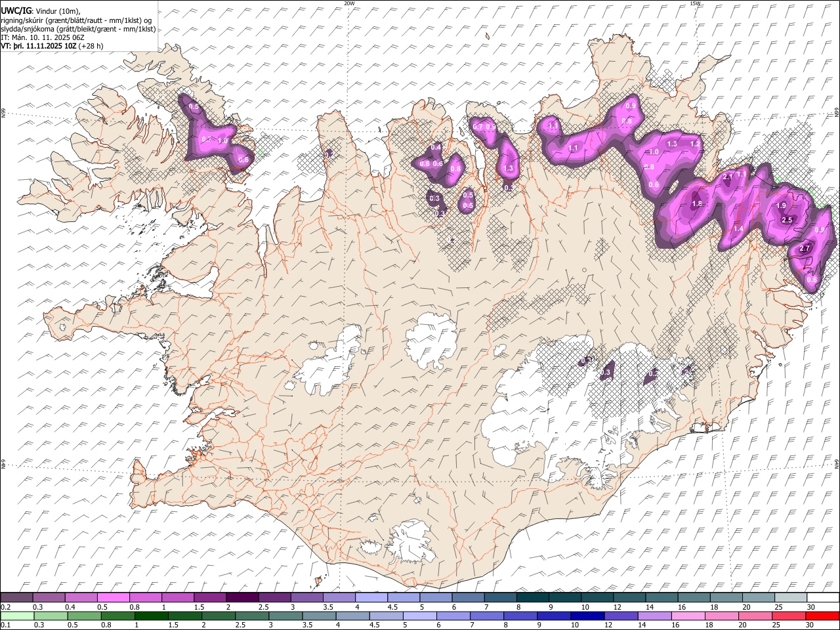Click the 1.9 snowfall value on the map
Image resolution: width=840 pixels, height=630 pixels.
[x=781, y=205]
